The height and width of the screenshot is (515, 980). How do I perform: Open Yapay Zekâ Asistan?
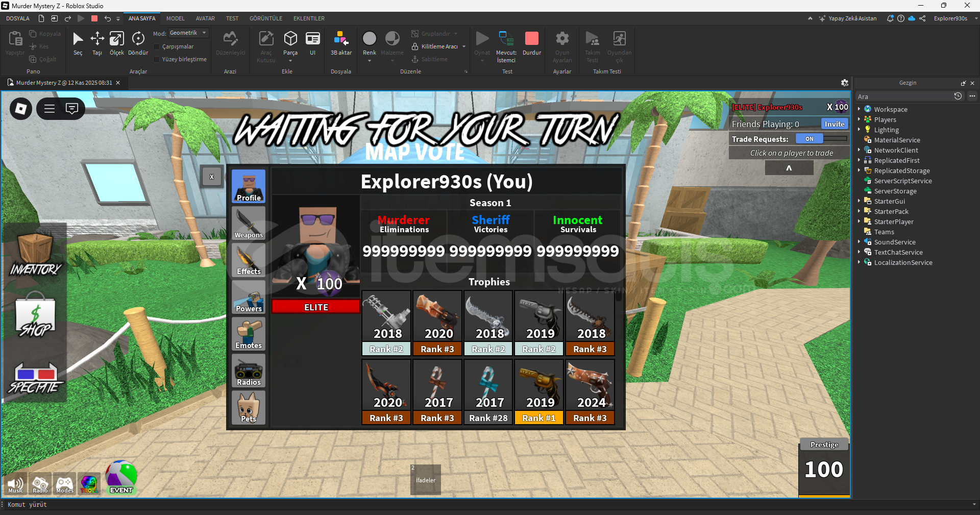[848, 18]
